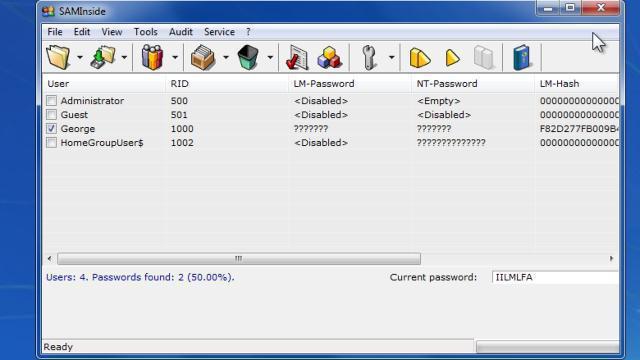Check the Guest user checkbox
This screenshot has width=640, height=360.
[51, 115]
